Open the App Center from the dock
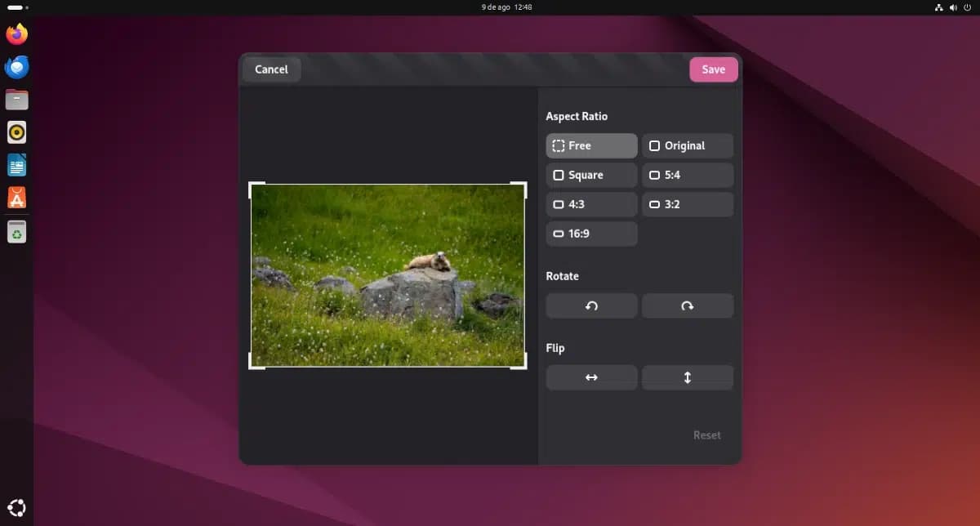 click(17, 198)
